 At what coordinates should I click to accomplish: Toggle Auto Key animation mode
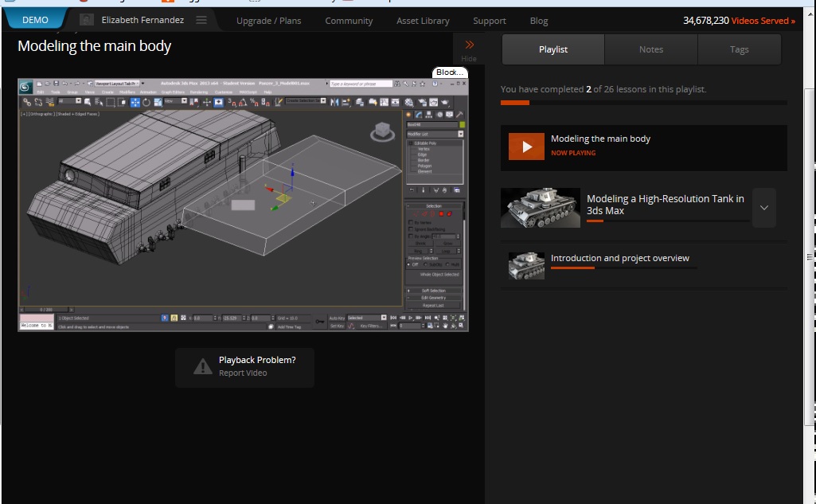pos(336,318)
